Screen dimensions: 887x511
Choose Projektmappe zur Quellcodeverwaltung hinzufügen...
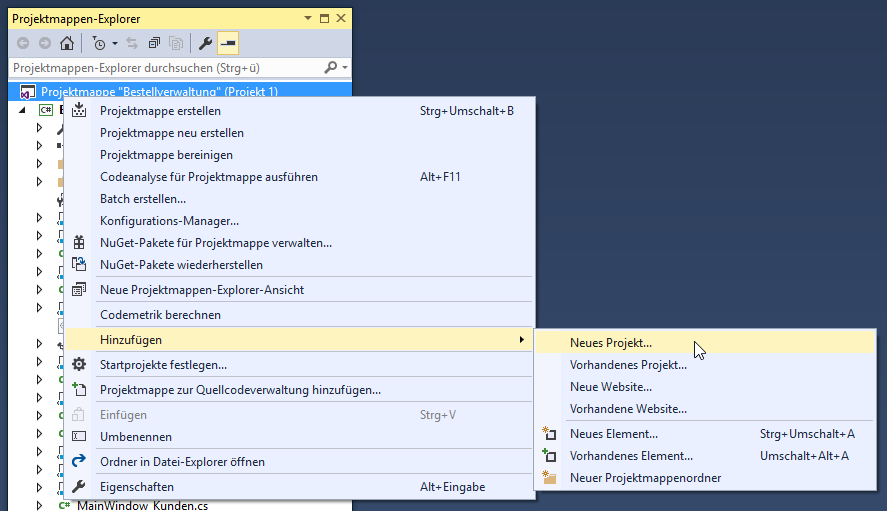(x=299, y=390)
